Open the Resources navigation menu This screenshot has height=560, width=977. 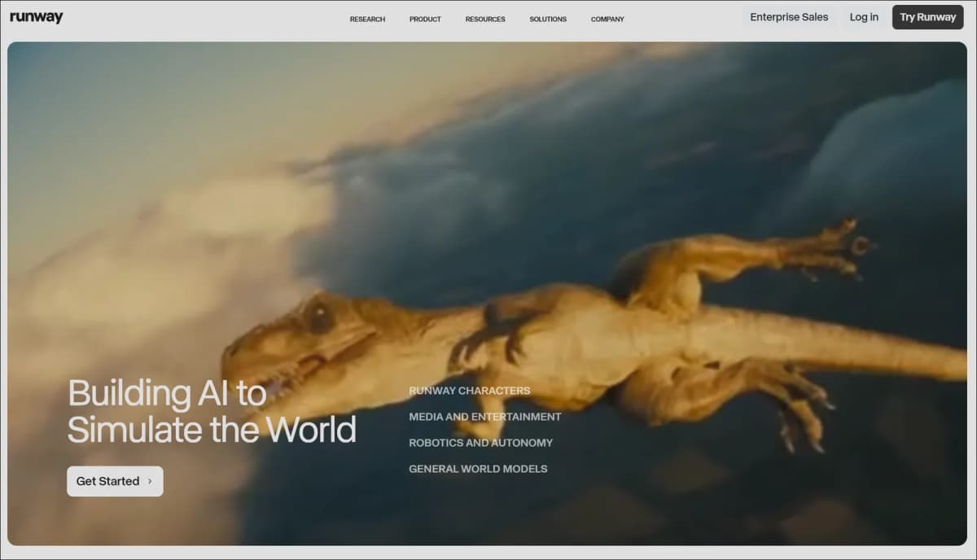point(485,19)
